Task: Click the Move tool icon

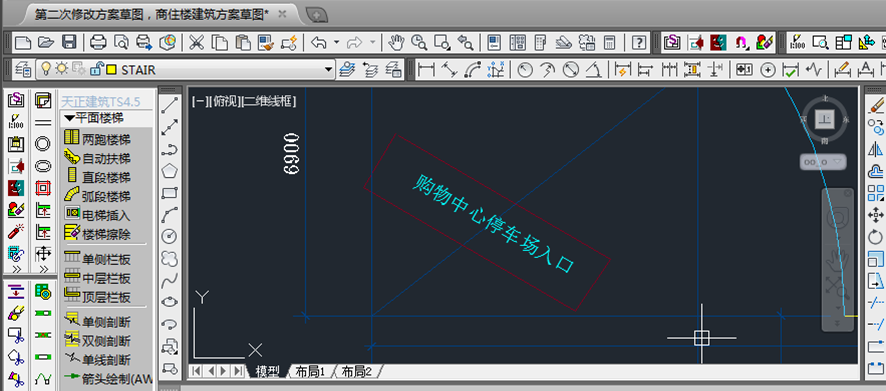Action: point(875,215)
